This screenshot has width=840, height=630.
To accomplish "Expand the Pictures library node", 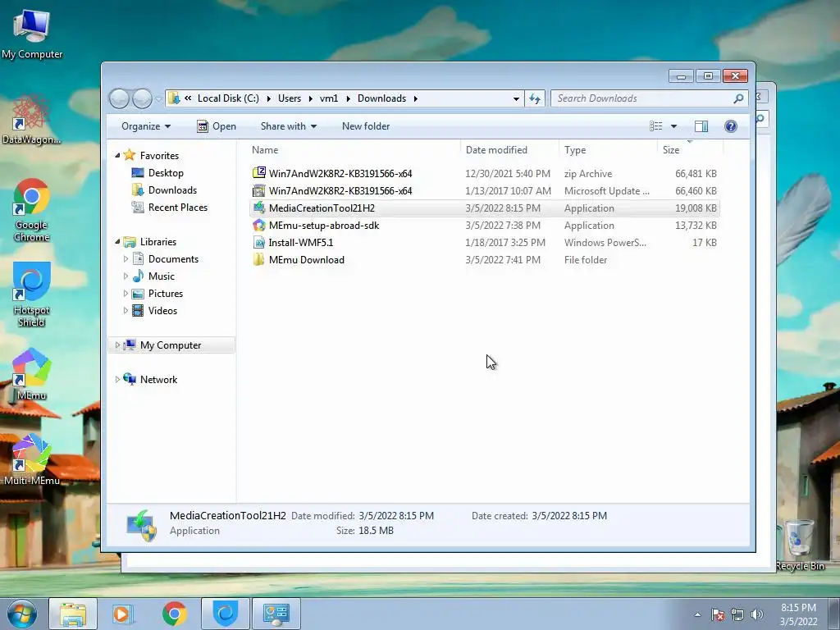I will click(126, 293).
